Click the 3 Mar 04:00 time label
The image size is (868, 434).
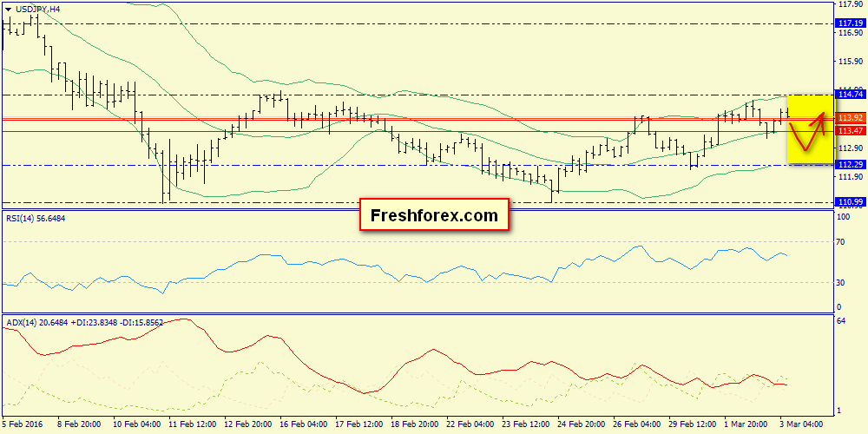(x=802, y=424)
